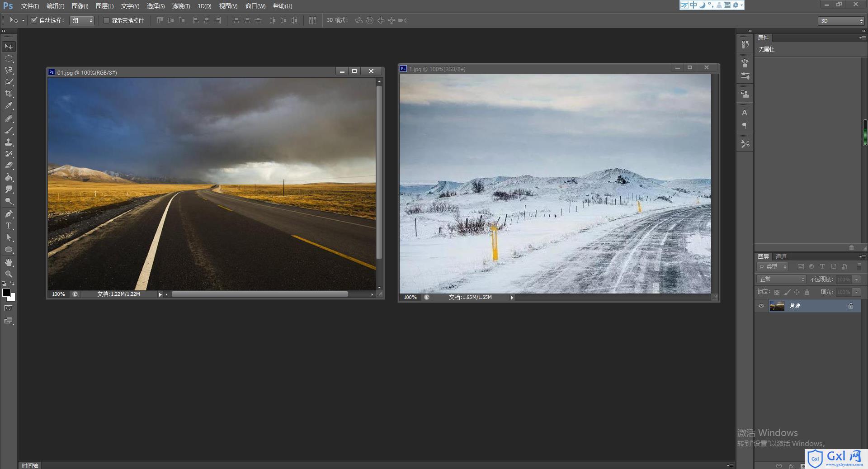The image size is (868, 469).
Task: Open status info arrow in 01.jpg window
Action: pyautogui.click(x=160, y=294)
